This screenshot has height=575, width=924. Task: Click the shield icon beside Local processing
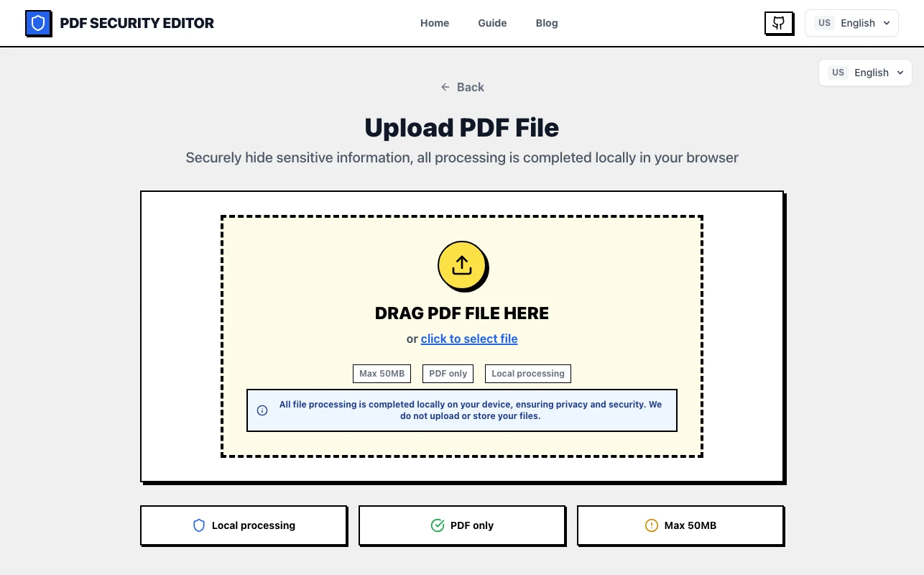coord(199,525)
